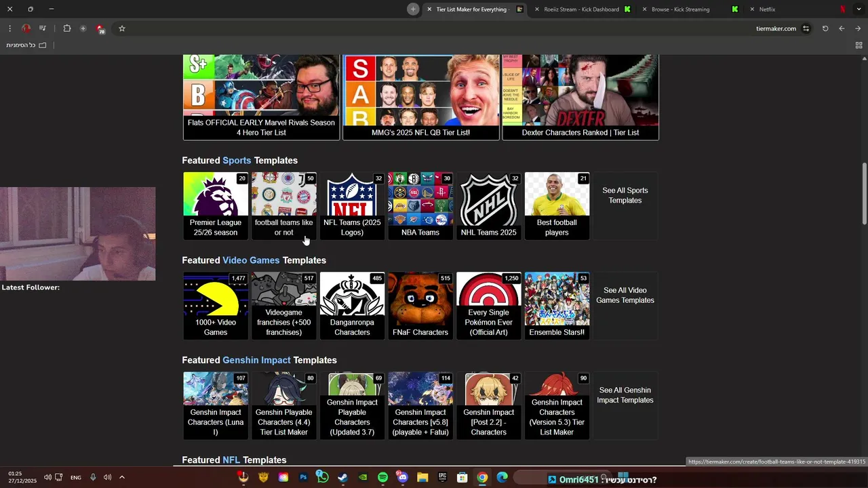Click the site info icon beside tiermaker.com
868x488 pixels.
(x=806, y=28)
